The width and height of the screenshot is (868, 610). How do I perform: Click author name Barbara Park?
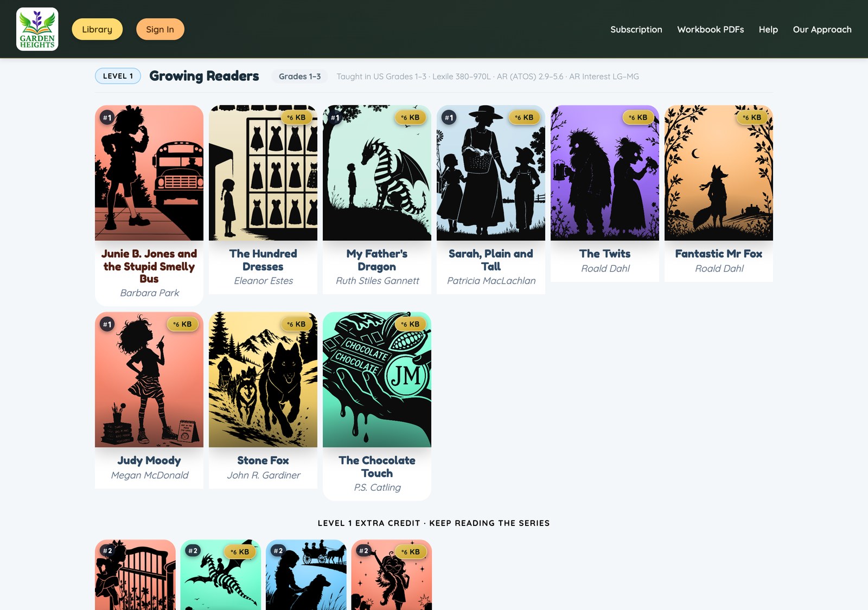[x=150, y=293]
